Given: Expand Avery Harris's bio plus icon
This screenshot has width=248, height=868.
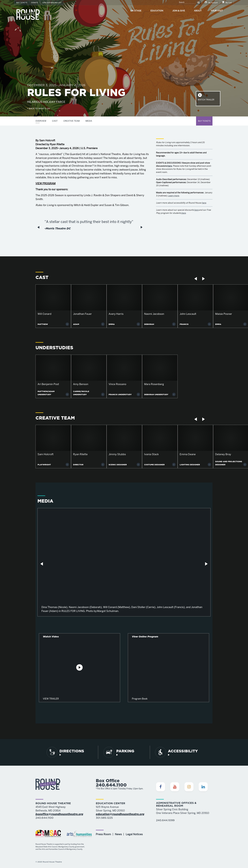Looking at the screenshot, I should point(138,324).
